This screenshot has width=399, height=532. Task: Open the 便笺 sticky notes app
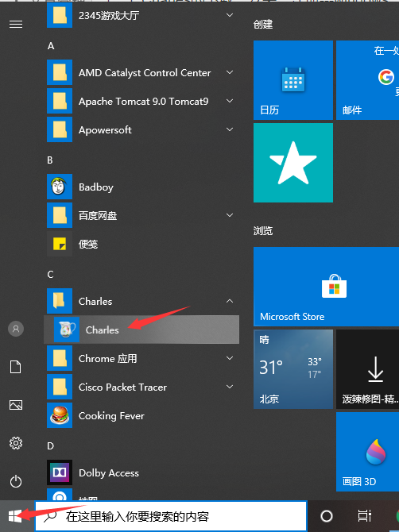point(141,244)
